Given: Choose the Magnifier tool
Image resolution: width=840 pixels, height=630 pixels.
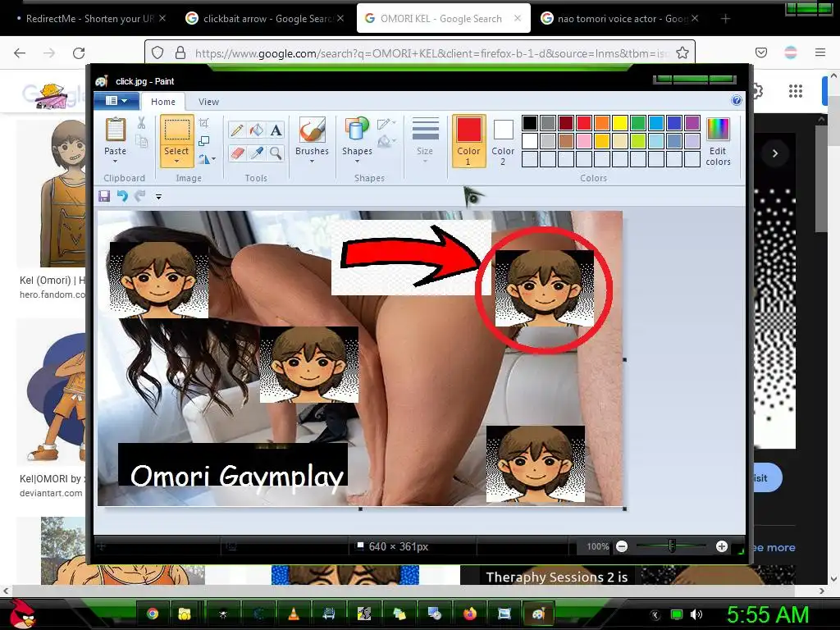Looking at the screenshot, I should pyautogui.click(x=276, y=153).
